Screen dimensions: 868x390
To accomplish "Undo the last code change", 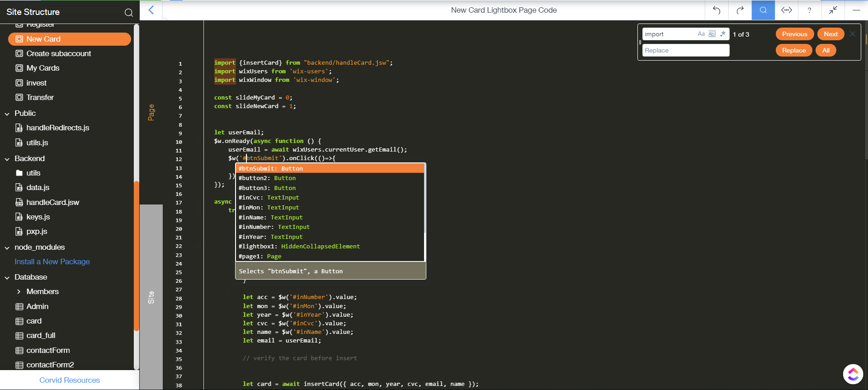I will click(x=717, y=10).
